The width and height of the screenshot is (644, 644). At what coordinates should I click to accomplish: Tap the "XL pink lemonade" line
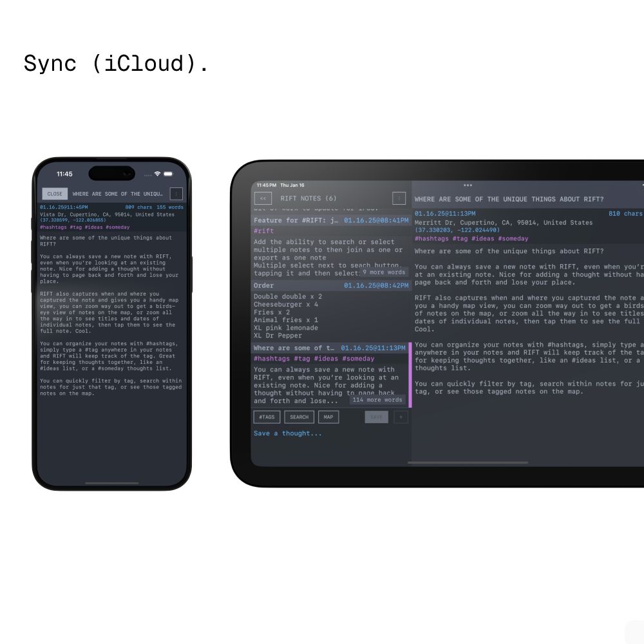coord(286,328)
